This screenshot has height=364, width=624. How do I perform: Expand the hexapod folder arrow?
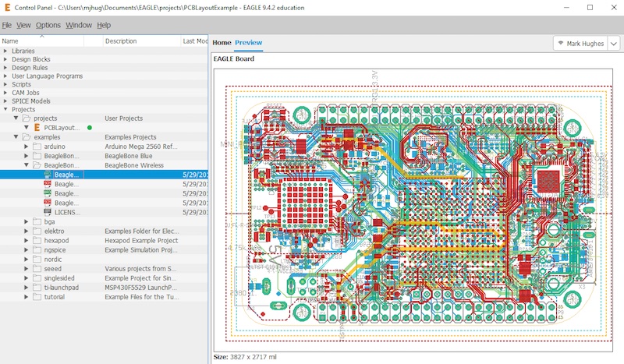[x=27, y=240]
